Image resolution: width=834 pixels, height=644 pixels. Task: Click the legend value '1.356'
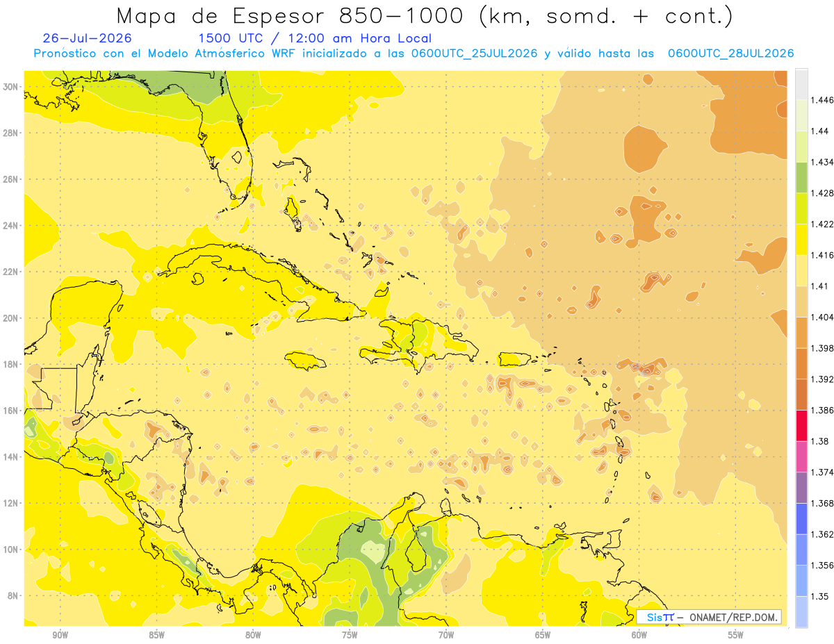[x=822, y=565]
